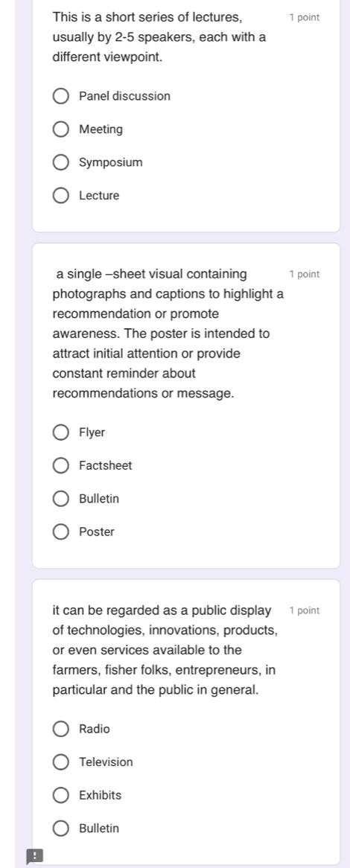Click the Poster label text

point(97,532)
